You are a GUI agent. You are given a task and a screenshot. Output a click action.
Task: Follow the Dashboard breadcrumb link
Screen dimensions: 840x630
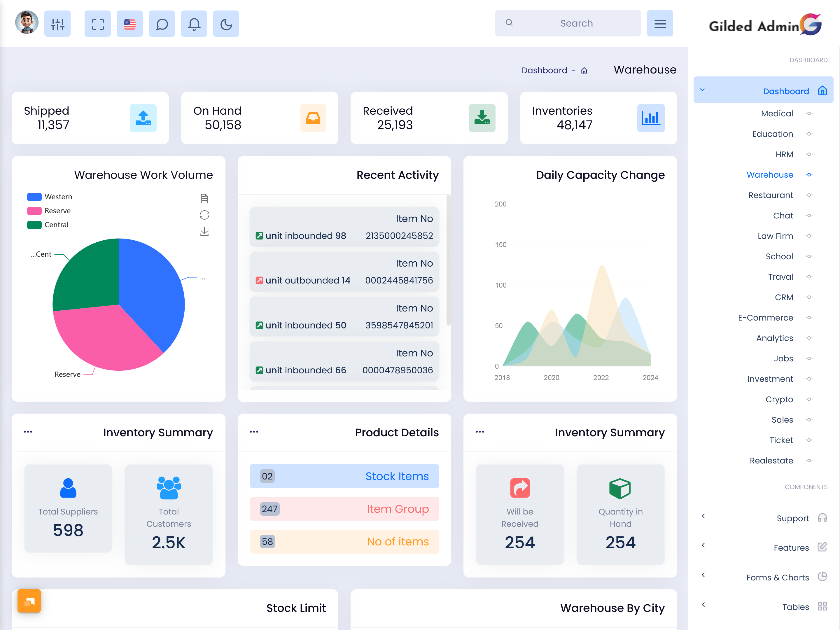[x=544, y=71]
